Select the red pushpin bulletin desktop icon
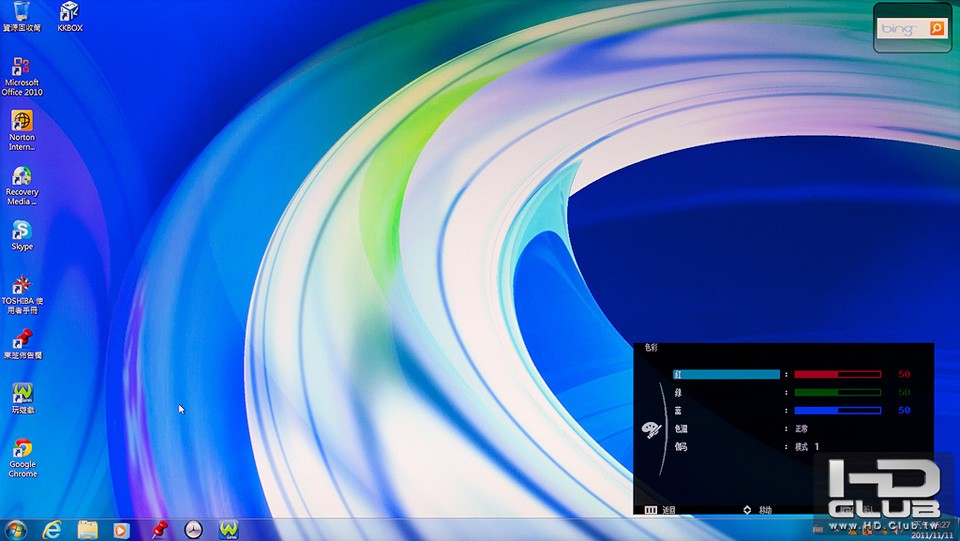960x541 pixels. (23, 344)
